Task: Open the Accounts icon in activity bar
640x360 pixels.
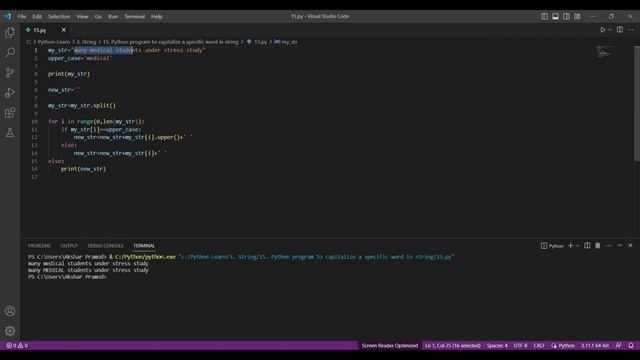Action: [10, 311]
